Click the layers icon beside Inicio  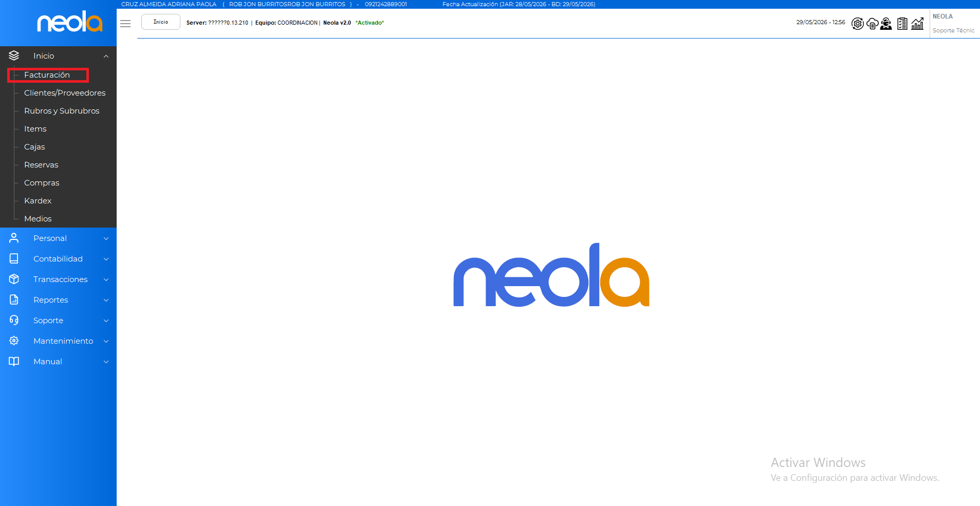tap(14, 55)
